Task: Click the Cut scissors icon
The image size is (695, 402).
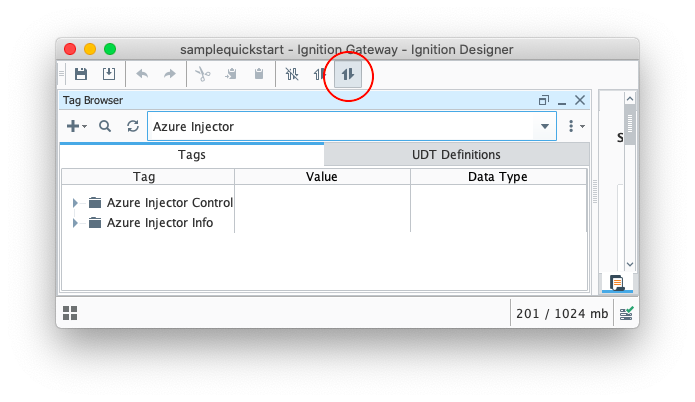Action: pyautogui.click(x=203, y=74)
